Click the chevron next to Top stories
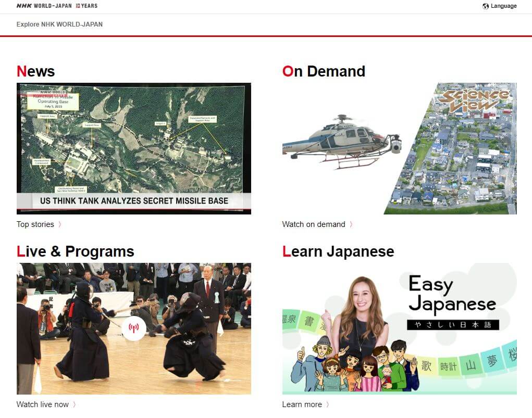 (60, 224)
